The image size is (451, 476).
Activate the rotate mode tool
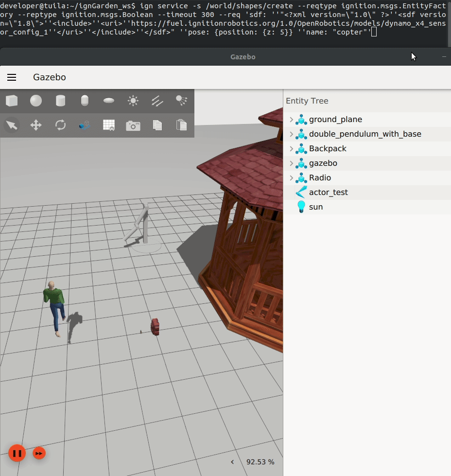click(60, 125)
